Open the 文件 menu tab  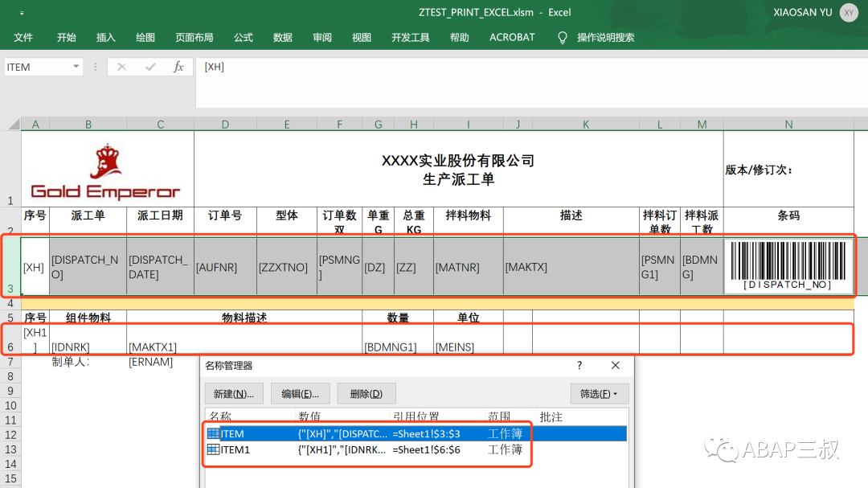(x=23, y=38)
